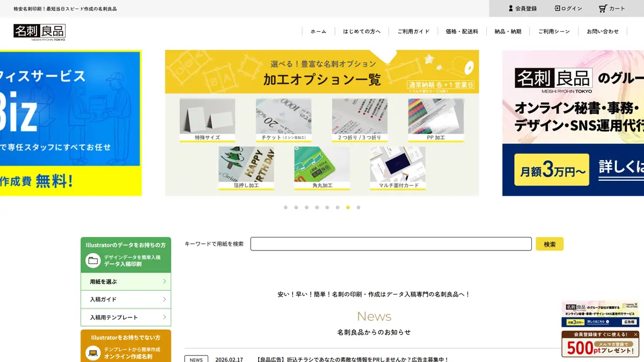Click the laptop icon for オンライン作成名刺
644x362 pixels.
click(93, 353)
